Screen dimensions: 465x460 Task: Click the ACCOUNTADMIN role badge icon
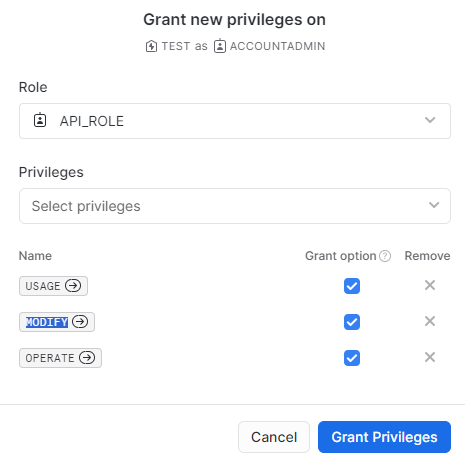click(x=220, y=46)
